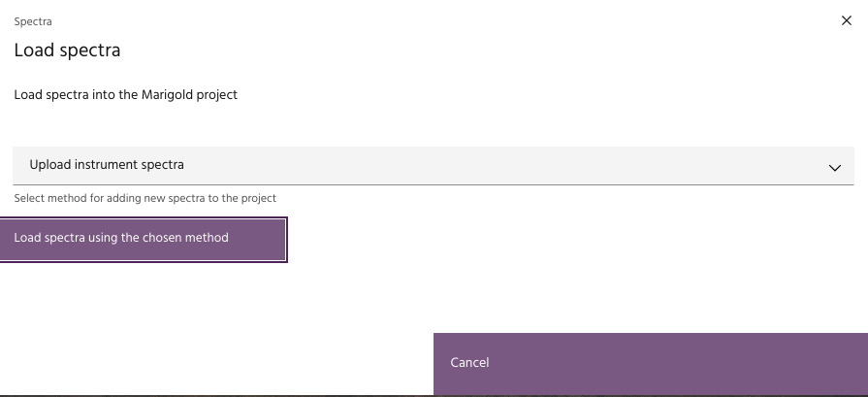The height and width of the screenshot is (397, 868).
Task: Click the Upload instrument spectra text
Action: (107, 165)
